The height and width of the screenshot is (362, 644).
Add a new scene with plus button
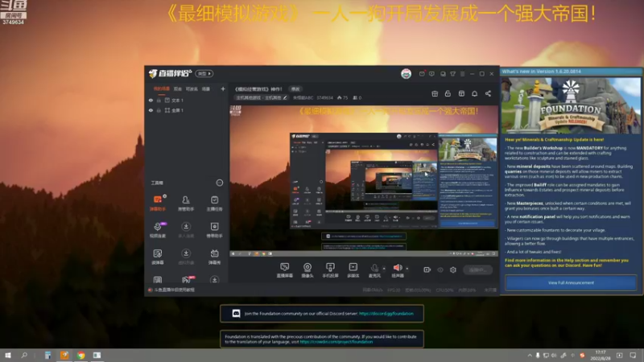pyautogui.click(x=223, y=88)
